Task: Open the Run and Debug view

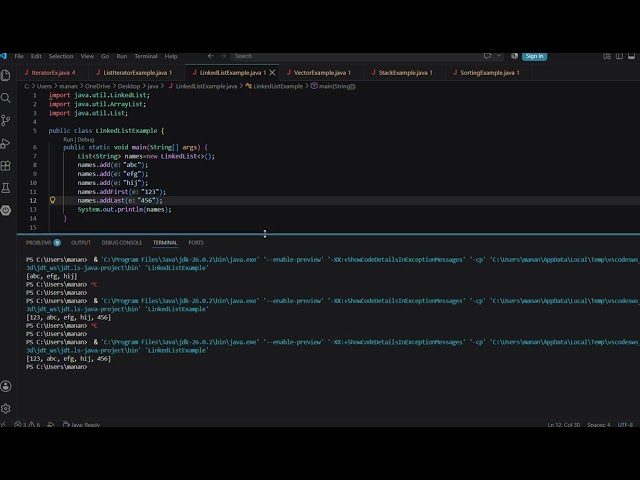Action: (6, 143)
